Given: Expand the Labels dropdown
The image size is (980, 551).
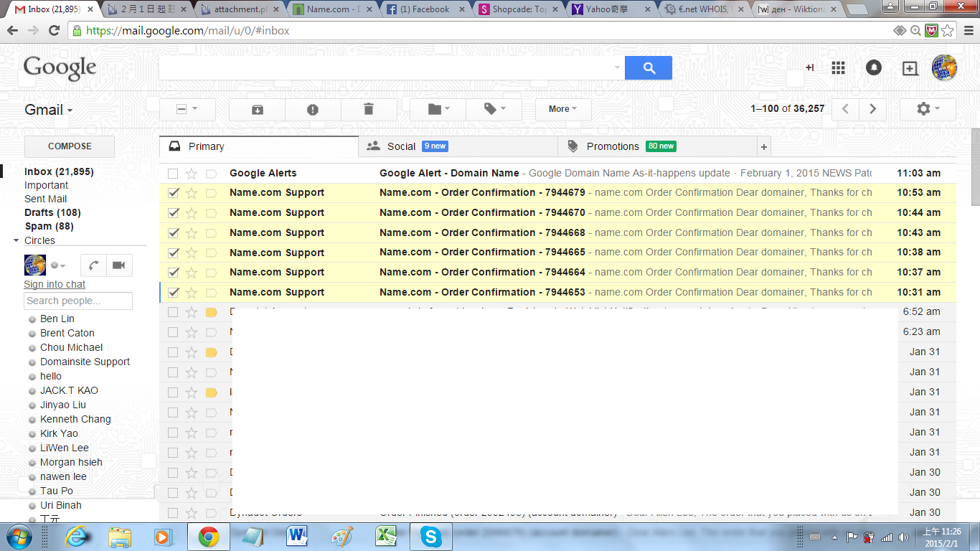Looking at the screenshot, I should 494,109.
